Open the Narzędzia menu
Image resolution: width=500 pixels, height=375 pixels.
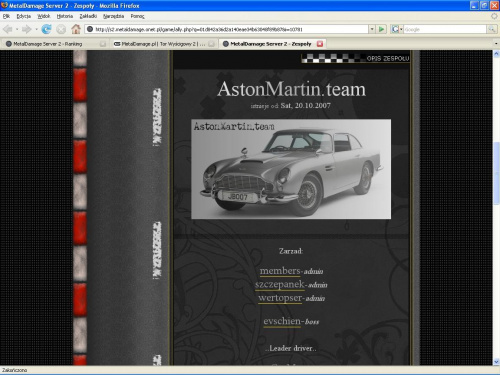point(113,16)
